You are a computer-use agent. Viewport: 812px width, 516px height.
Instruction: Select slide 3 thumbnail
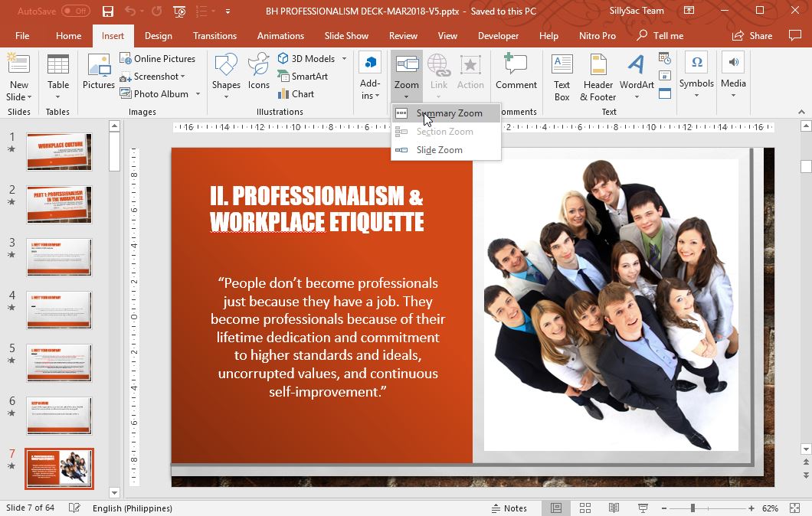pos(59,257)
